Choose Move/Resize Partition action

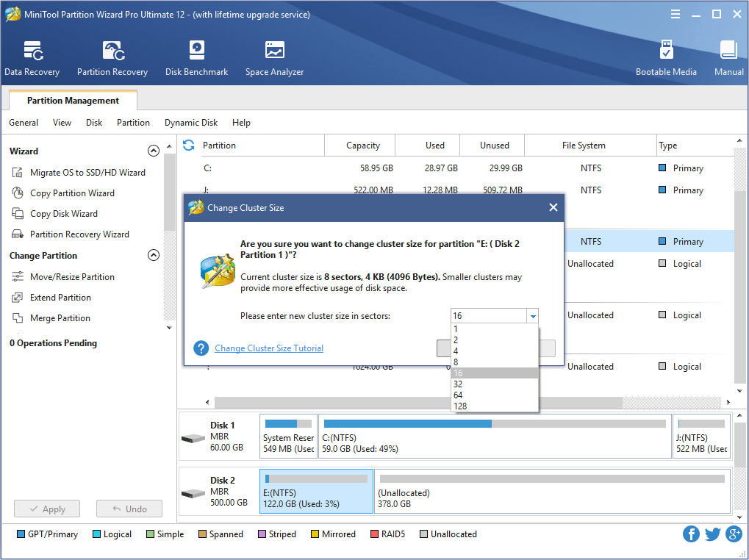point(63,277)
